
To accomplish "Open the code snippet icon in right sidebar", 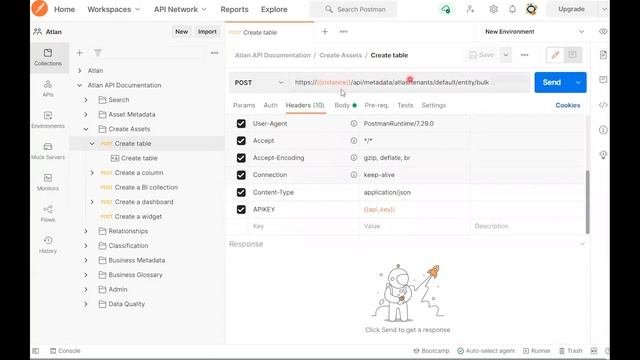I will point(603,105).
